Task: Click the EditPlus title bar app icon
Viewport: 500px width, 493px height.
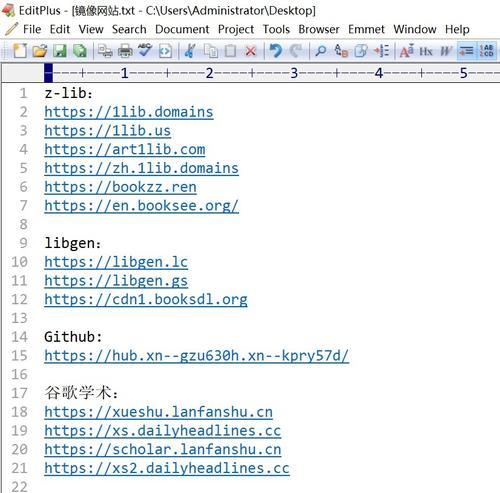Action: coord(8,10)
